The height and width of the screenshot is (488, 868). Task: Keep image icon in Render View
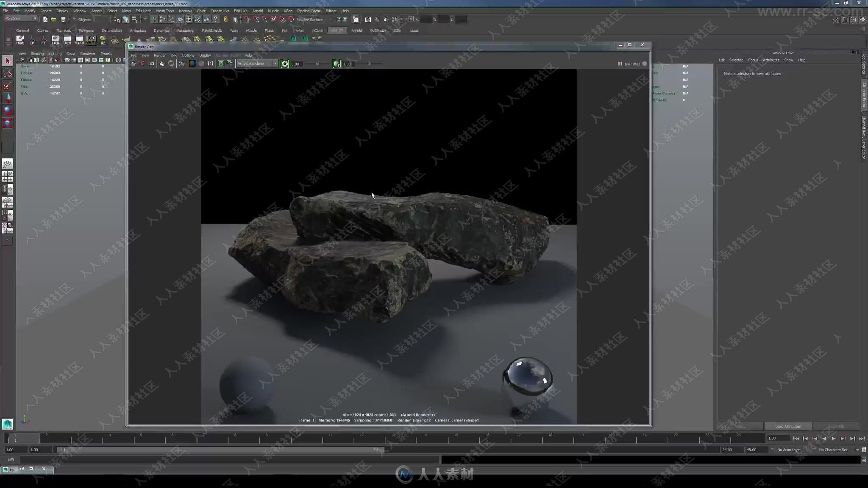tap(221, 64)
